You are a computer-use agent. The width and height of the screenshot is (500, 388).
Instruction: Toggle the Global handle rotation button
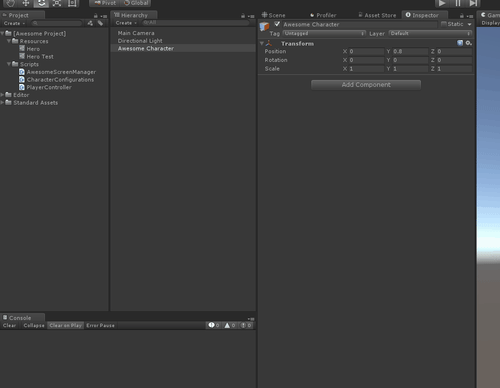(x=136, y=3)
